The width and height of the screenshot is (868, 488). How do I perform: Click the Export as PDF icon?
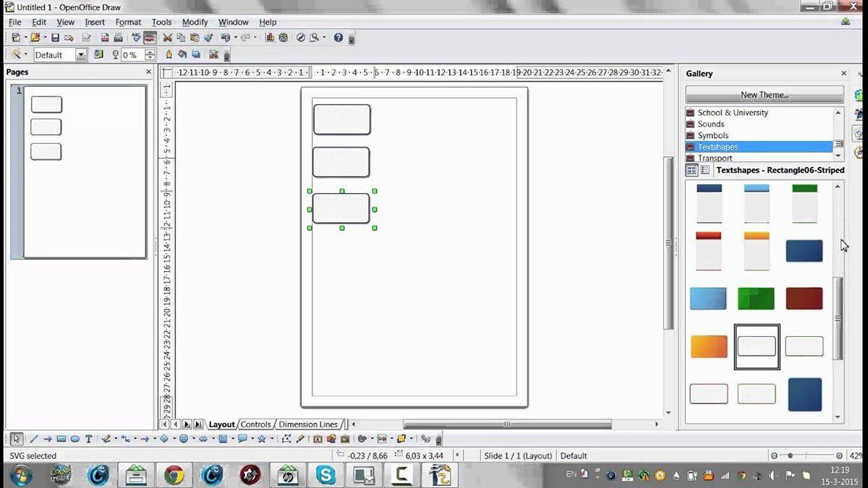coord(103,38)
